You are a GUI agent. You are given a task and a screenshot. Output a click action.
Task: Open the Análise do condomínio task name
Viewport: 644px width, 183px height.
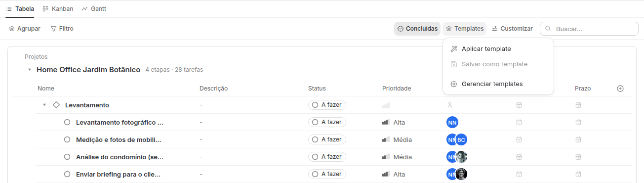(x=120, y=157)
